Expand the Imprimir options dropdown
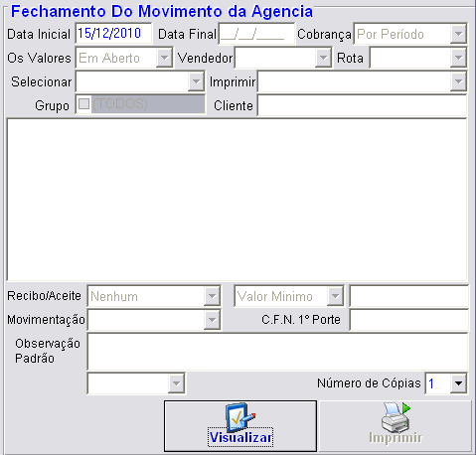Viewport: 476px width, 455px height. [458, 81]
